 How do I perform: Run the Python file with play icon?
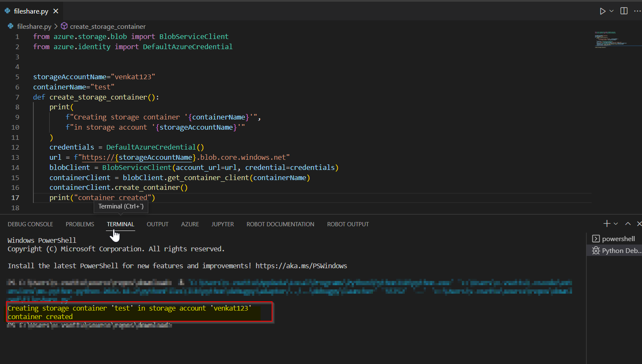[602, 11]
